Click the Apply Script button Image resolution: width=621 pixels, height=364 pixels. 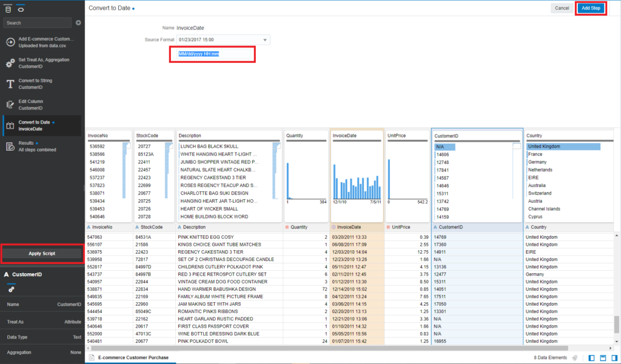(x=42, y=254)
